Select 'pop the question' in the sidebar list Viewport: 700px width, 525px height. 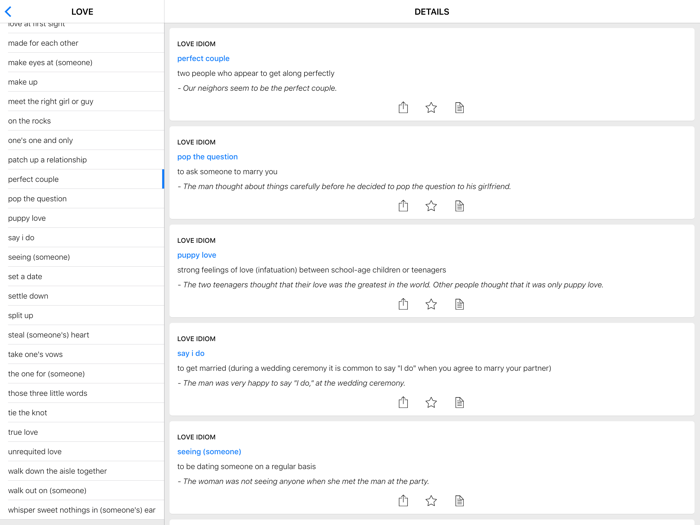pyautogui.click(x=82, y=199)
